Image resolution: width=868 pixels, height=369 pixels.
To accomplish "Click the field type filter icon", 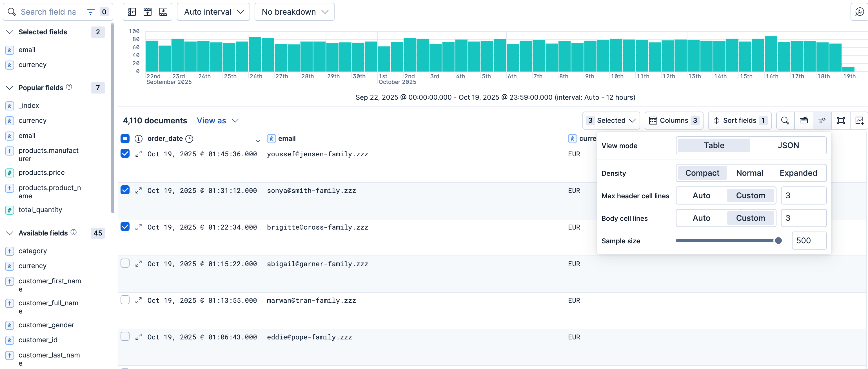I will pyautogui.click(x=90, y=12).
